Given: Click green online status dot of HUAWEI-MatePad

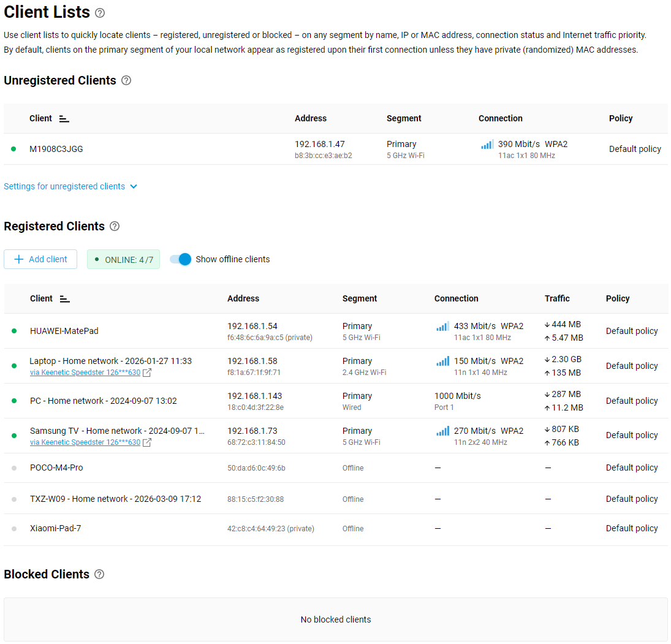Looking at the screenshot, I should [x=14, y=331].
